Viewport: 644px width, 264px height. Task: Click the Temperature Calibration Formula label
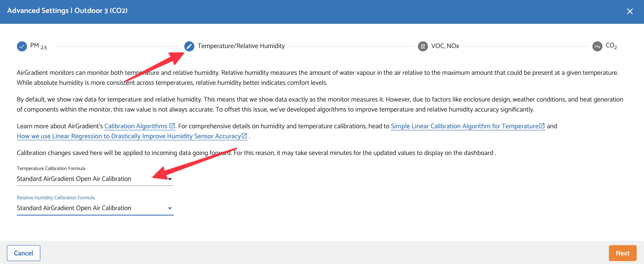(x=51, y=168)
